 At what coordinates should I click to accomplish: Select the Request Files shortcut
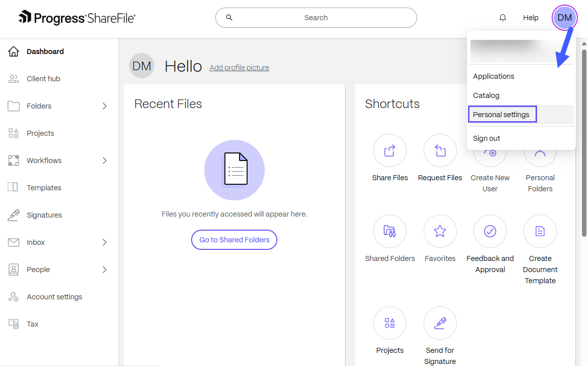439,150
